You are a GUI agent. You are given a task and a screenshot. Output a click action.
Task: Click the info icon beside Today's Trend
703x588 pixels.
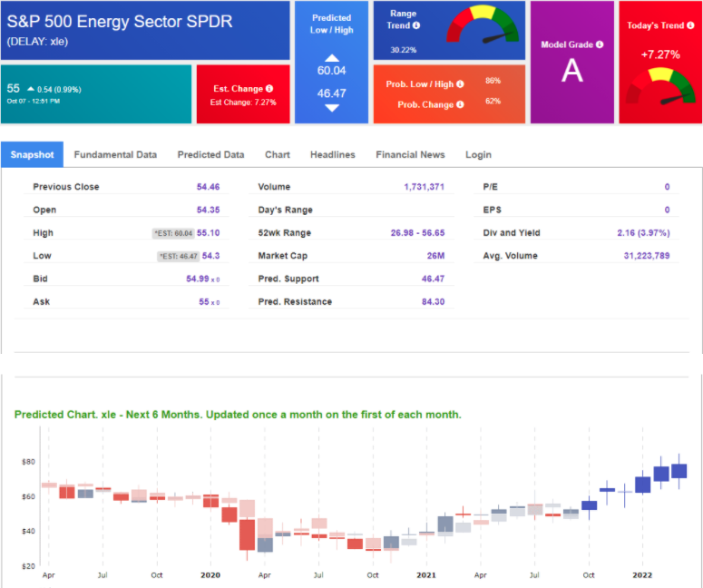click(x=690, y=25)
